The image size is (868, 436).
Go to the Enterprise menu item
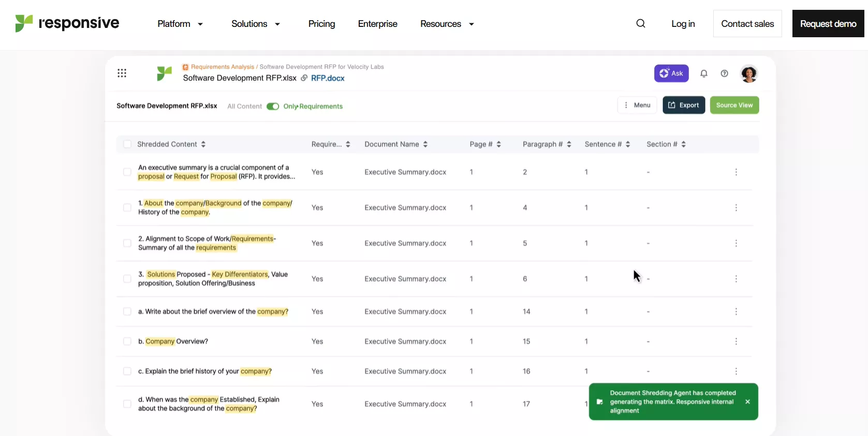click(x=377, y=24)
